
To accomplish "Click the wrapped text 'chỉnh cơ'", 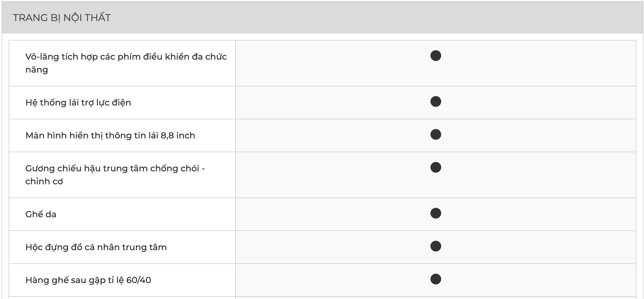I will (x=44, y=182).
